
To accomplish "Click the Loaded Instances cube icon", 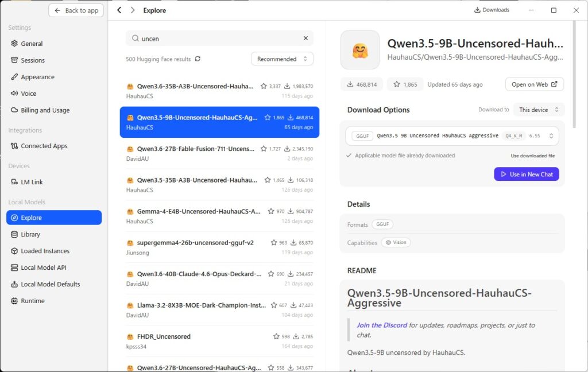I will [x=14, y=251].
